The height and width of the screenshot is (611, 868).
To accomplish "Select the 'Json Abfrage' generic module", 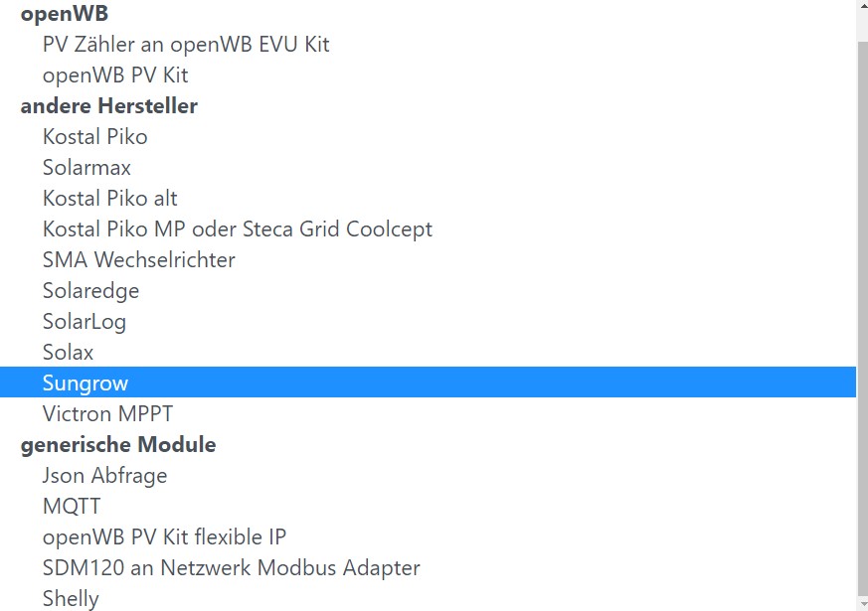I will click(105, 476).
